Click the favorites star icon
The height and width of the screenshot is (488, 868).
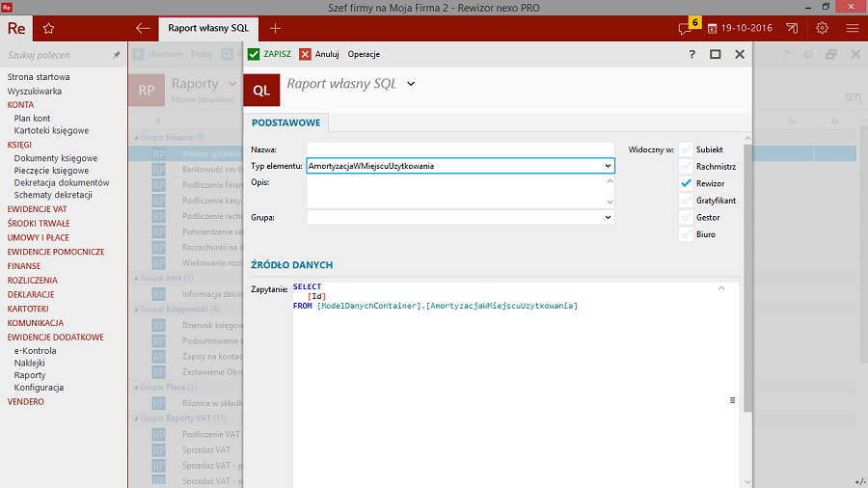click(48, 29)
